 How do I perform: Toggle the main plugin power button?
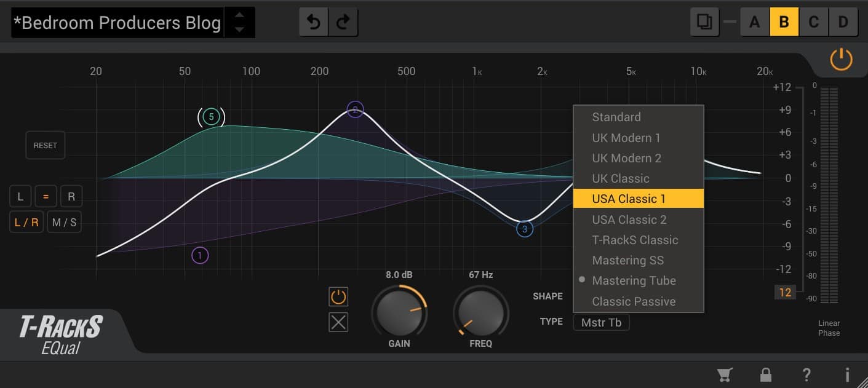(x=841, y=60)
